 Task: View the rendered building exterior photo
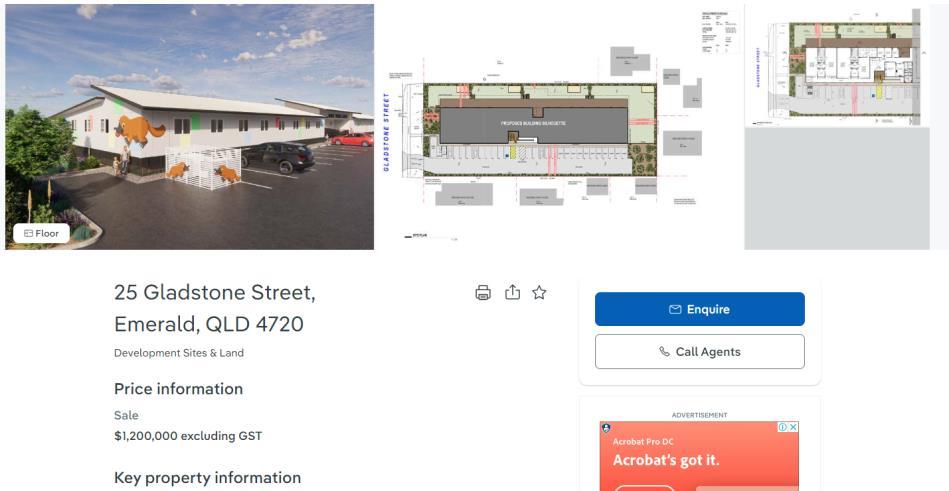pyautogui.click(x=189, y=127)
